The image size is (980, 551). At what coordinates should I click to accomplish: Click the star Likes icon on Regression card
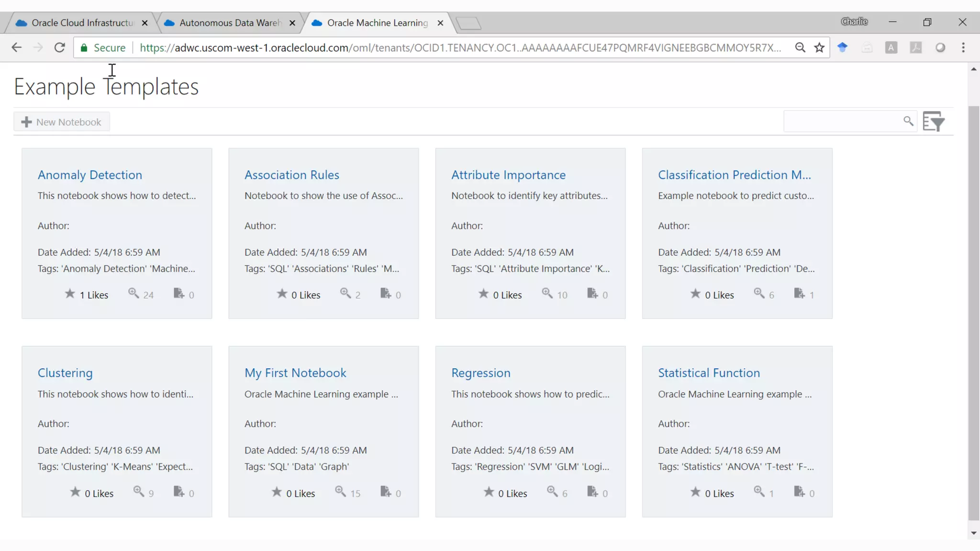489,492
